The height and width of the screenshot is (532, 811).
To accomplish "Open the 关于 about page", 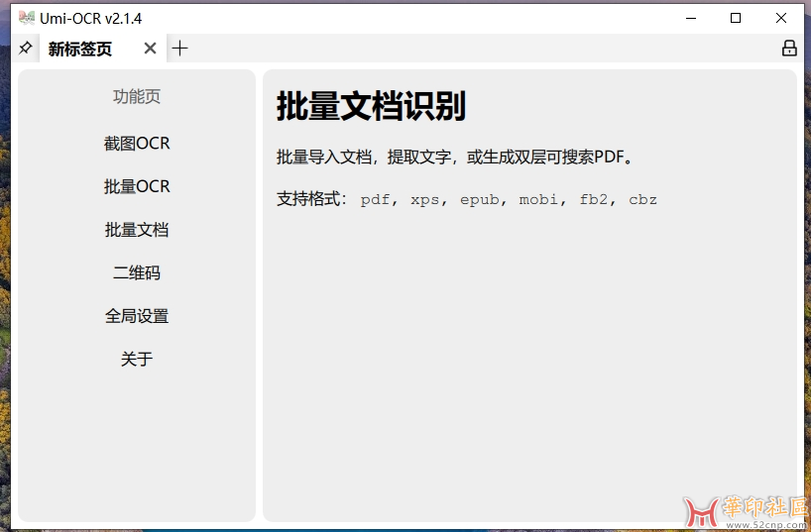I will (137, 359).
